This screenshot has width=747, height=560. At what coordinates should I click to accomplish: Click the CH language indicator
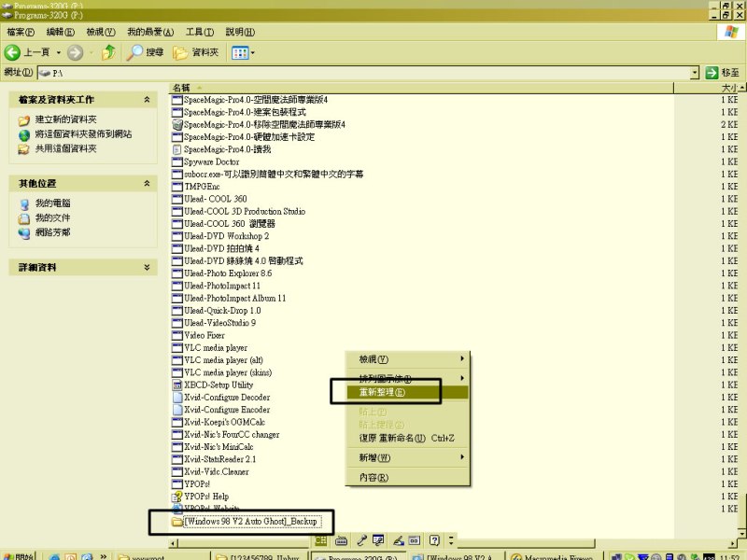(320, 540)
